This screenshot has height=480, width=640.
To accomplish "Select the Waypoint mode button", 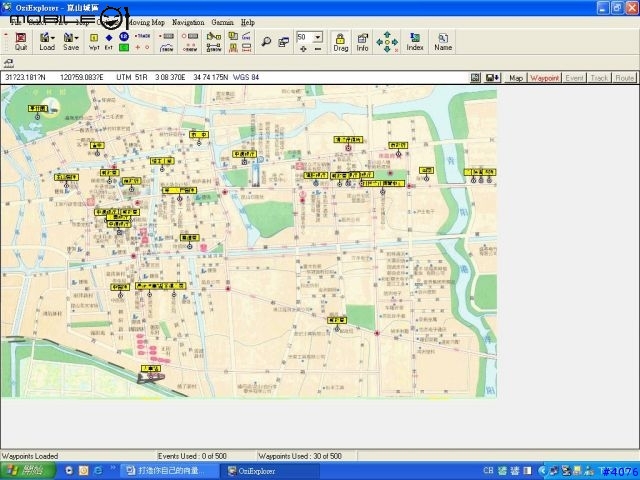I will [x=544, y=78].
